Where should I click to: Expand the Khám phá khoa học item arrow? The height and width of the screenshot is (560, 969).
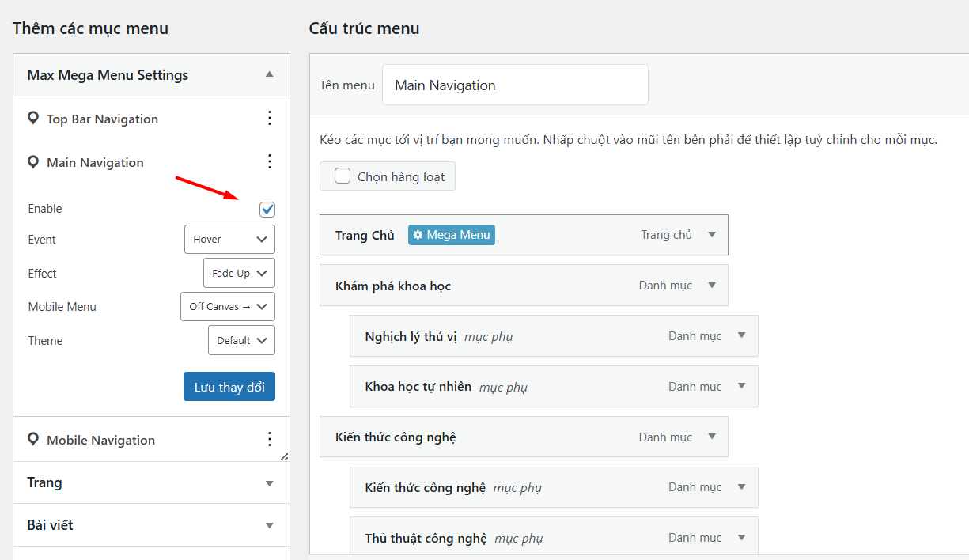pyautogui.click(x=711, y=286)
